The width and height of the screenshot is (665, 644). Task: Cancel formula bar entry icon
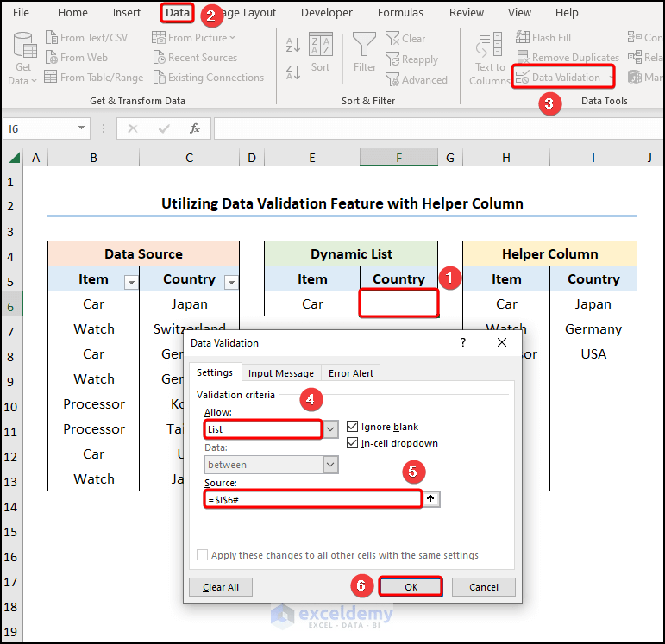(x=133, y=128)
